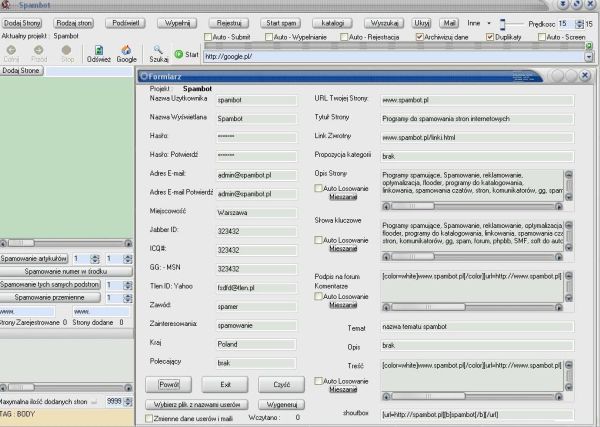This screenshot has width=600, height=427.
Task: Enable Auto - Rejestracja checkbox
Action: click(x=344, y=37)
